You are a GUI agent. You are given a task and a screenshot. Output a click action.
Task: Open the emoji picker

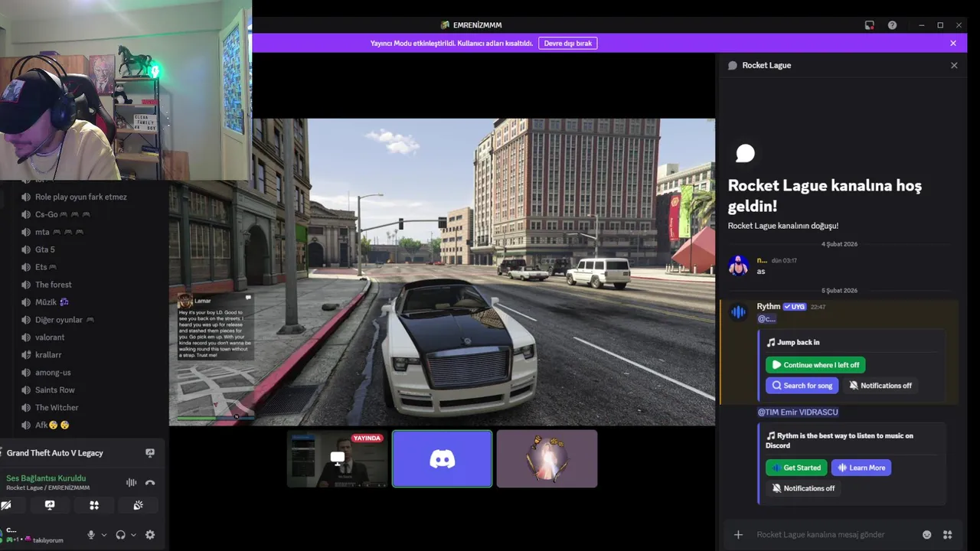coord(927,535)
